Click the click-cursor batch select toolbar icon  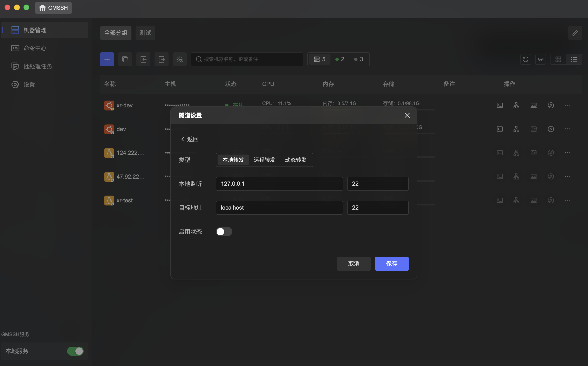tap(179, 59)
